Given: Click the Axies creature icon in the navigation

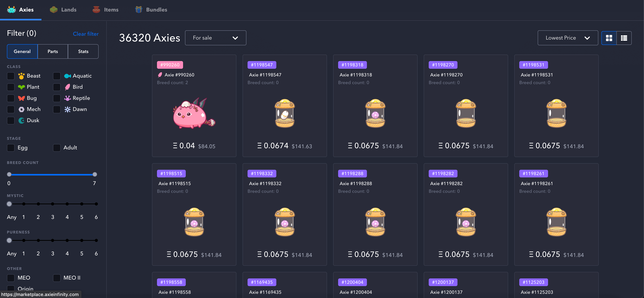Looking at the screenshot, I should pos(11,10).
